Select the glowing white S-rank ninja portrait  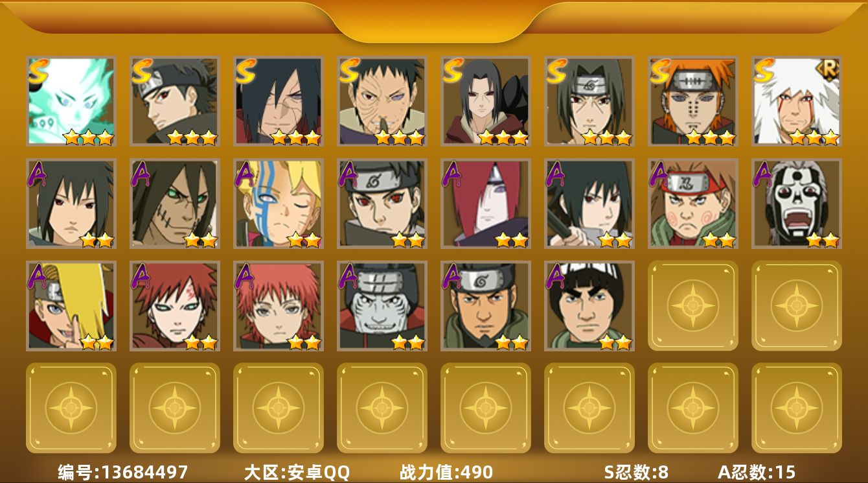point(71,100)
